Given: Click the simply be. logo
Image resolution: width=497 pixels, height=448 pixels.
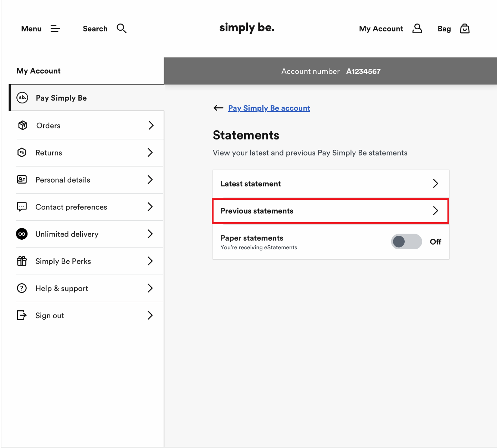Looking at the screenshot, I should (x=247, y=27).
